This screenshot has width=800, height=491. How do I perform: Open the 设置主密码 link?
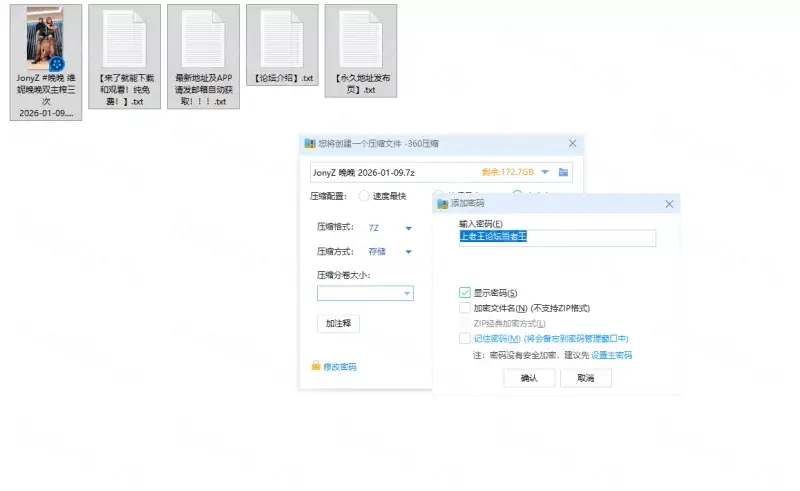tap(611, 355)
